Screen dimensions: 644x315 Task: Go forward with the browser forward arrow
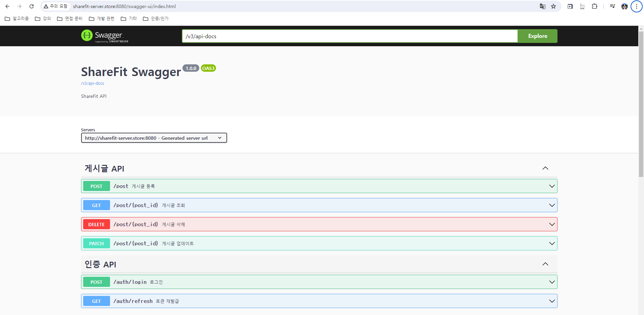[19, 6]
